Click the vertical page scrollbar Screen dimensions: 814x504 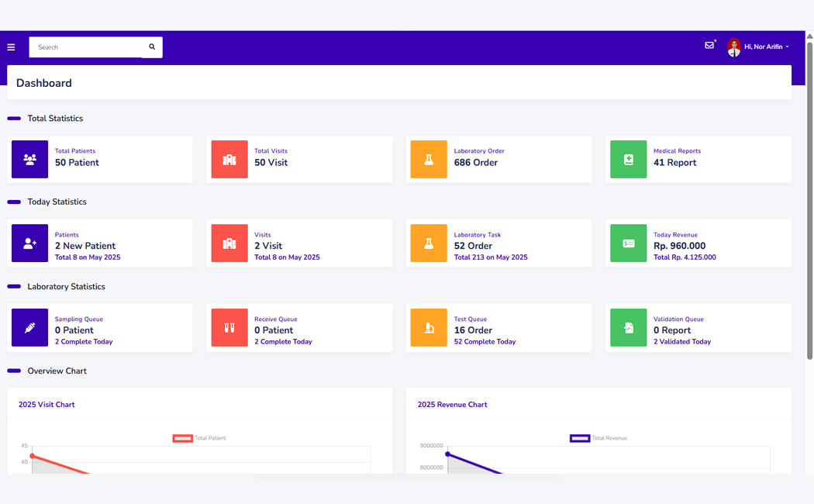pos(810,194)
